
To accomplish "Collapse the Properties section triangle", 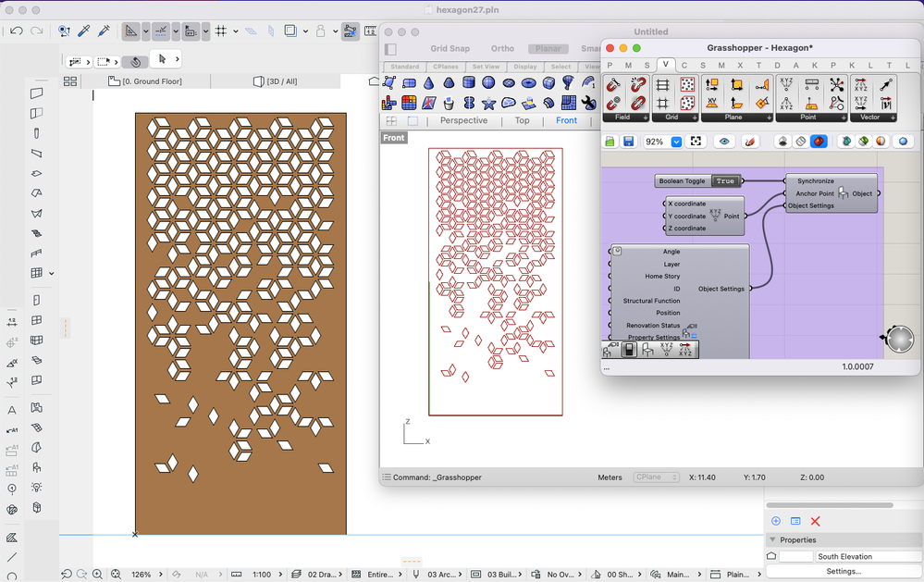I will click(772, 539).
